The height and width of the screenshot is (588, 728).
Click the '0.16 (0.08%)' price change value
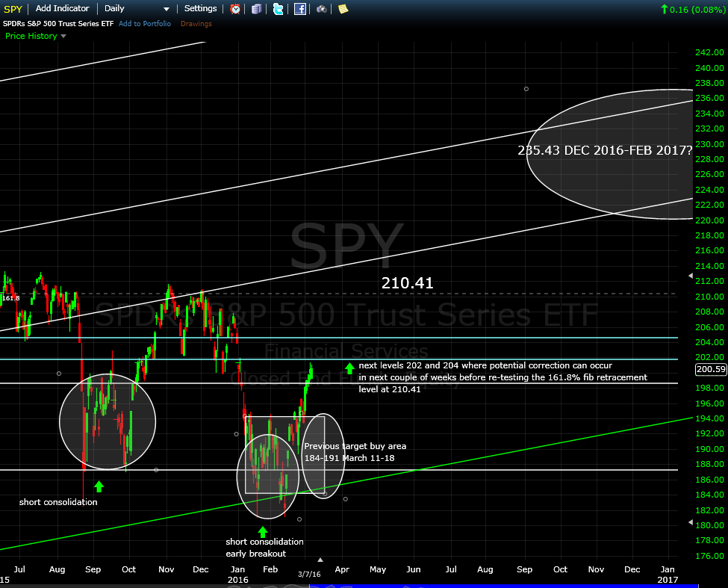coord(697,9)
